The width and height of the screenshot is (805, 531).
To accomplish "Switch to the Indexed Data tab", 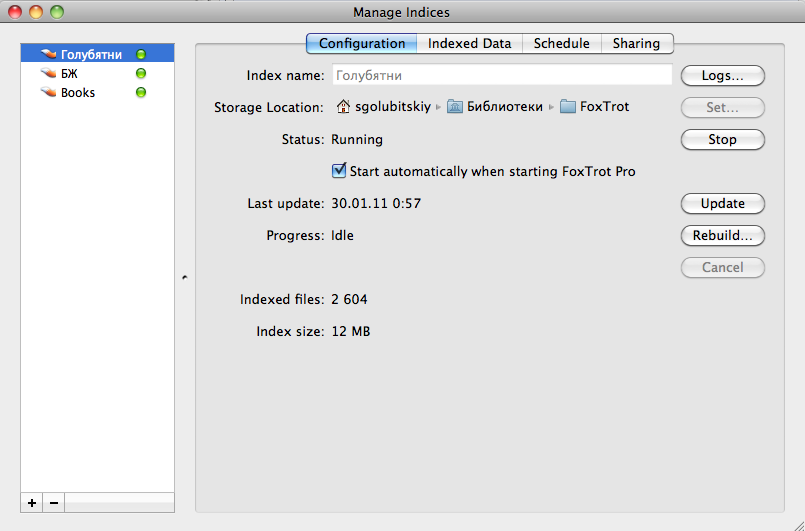I will point(469,43).
